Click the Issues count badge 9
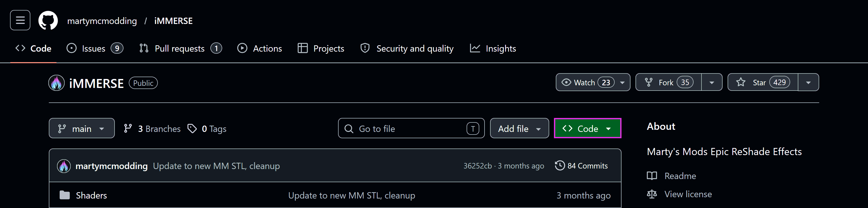 (117, 49)
